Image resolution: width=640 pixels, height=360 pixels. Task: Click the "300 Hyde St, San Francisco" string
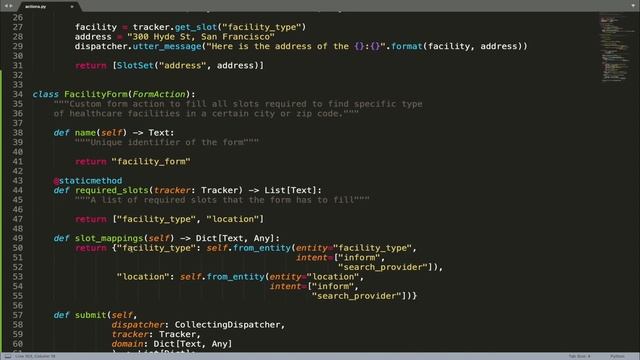coord(201,37)
